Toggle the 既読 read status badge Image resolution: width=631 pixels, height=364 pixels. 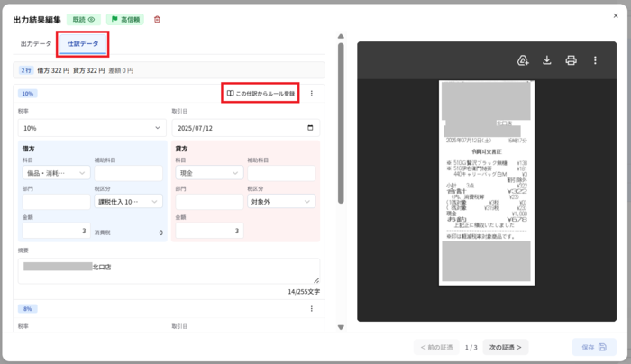coord(84,19)
